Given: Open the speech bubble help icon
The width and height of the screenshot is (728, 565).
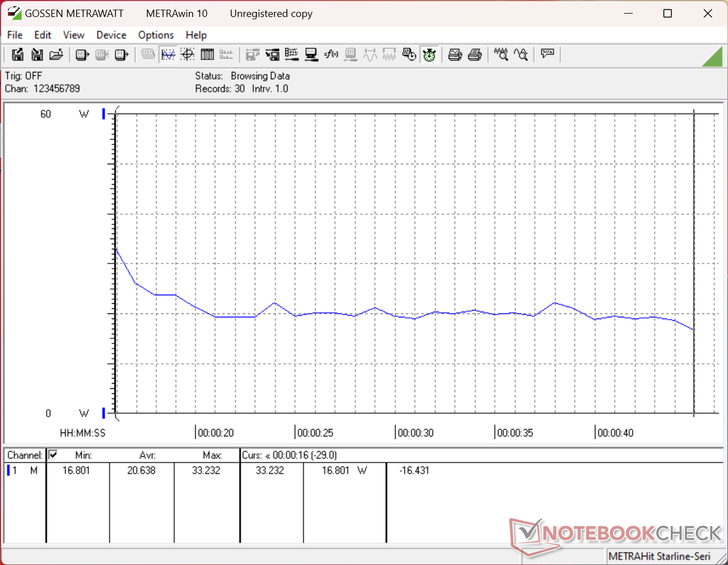Looking at the screenshot, I should (547, 54).
